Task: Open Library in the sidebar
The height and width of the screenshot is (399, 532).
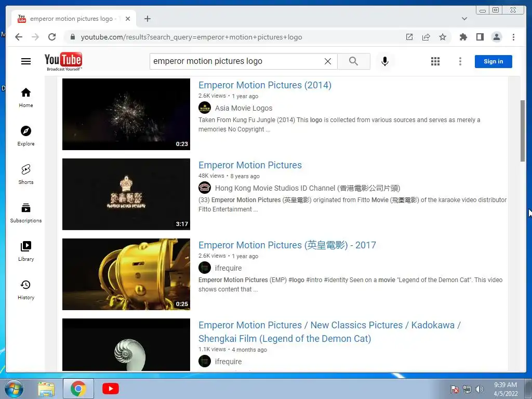Action: [26, 251]
